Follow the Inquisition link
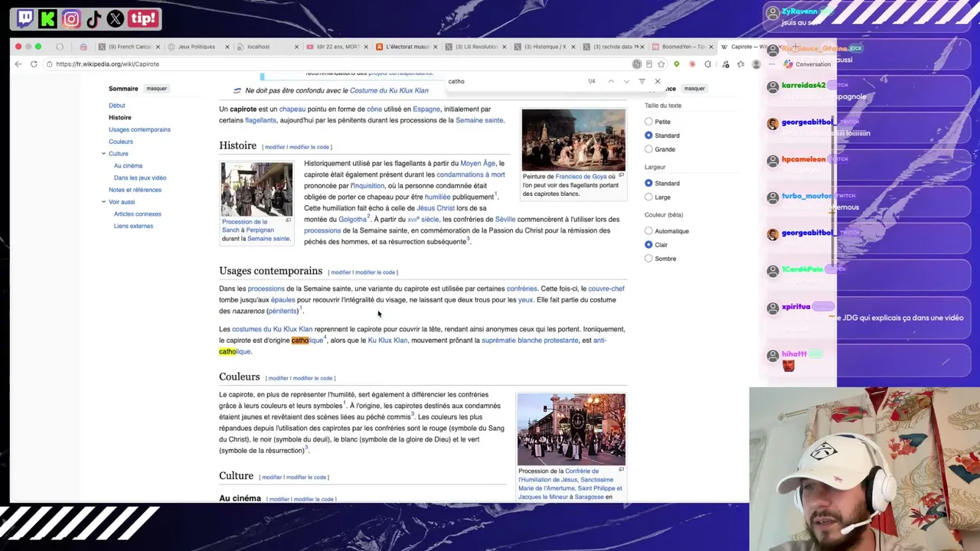 (367, 186)
